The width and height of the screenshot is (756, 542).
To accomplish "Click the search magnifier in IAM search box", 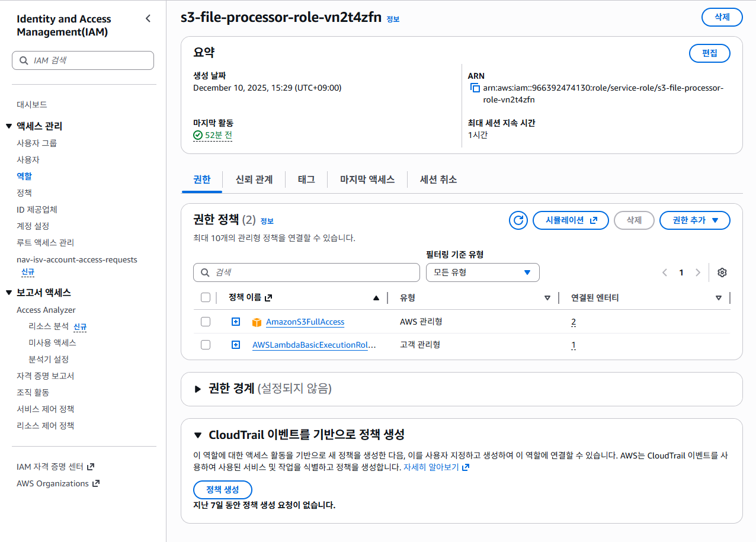I will (24, 60).
